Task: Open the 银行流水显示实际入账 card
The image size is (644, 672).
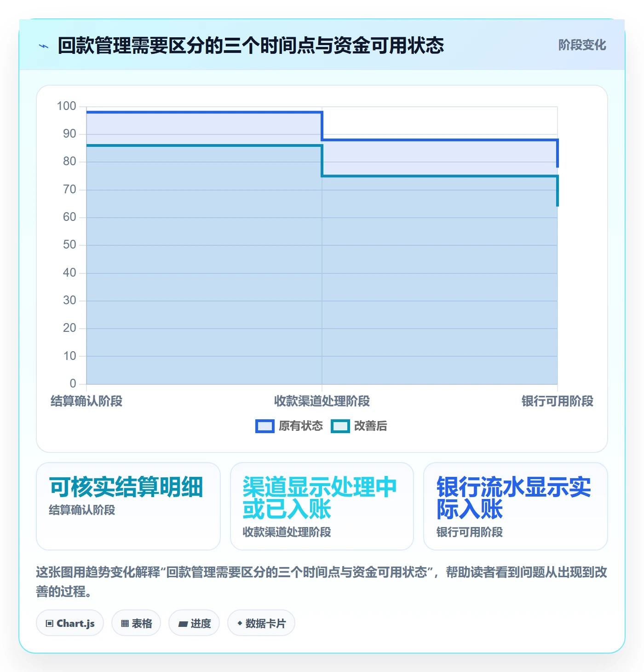Action: click(x=516, y=506)
